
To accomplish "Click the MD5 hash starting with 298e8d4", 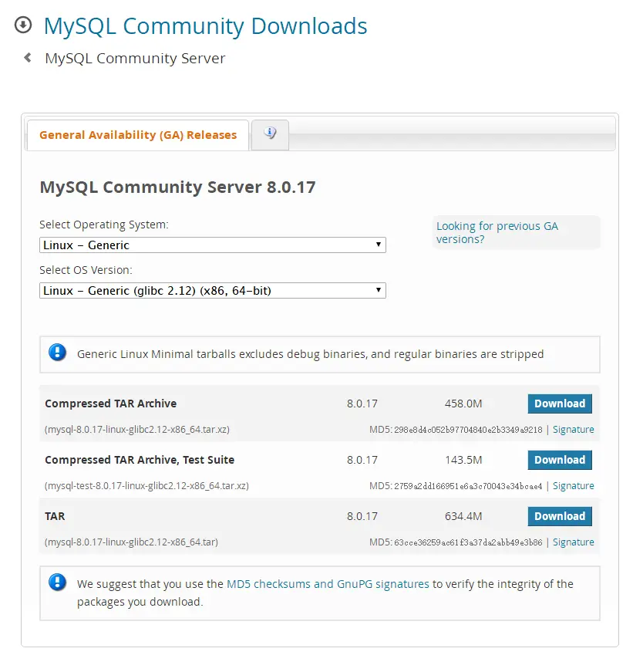I will pyautogui.click(x=468, y=430).
